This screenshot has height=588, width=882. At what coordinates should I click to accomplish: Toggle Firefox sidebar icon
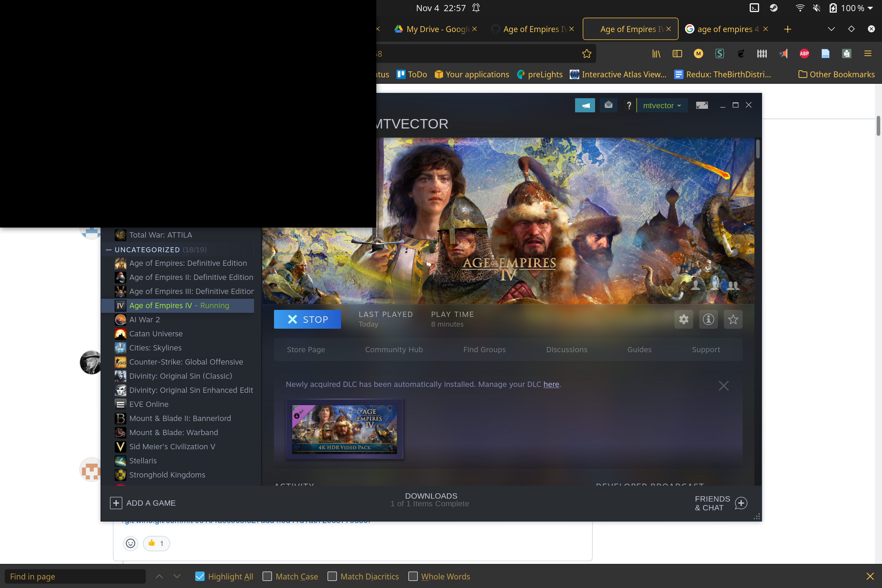[677, 54]
